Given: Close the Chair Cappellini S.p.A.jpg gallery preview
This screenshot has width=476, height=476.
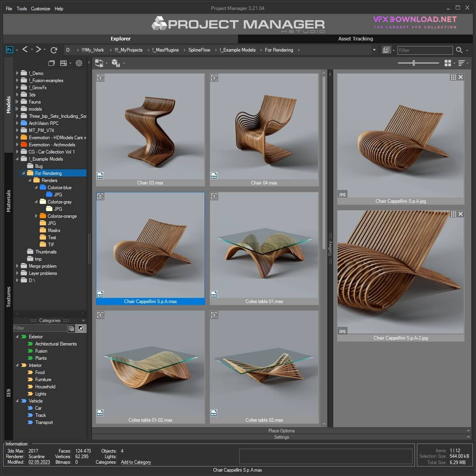Looking at the screenshot, I should tap(461, 77).
